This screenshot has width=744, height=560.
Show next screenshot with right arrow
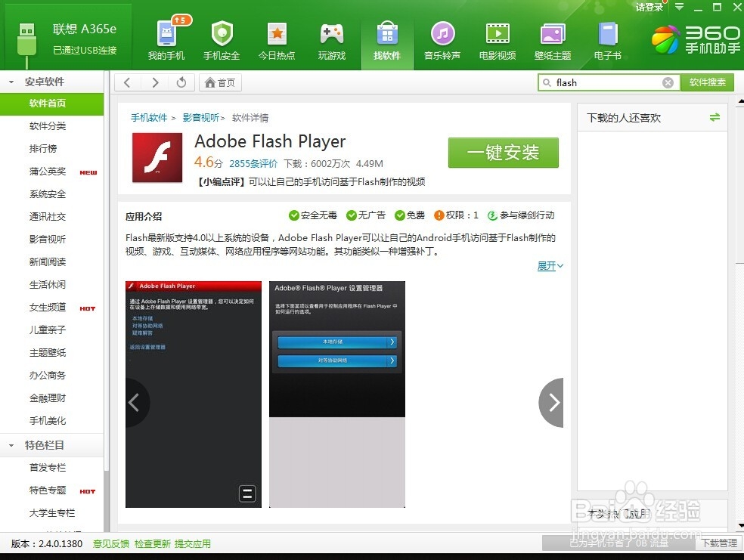553,403
